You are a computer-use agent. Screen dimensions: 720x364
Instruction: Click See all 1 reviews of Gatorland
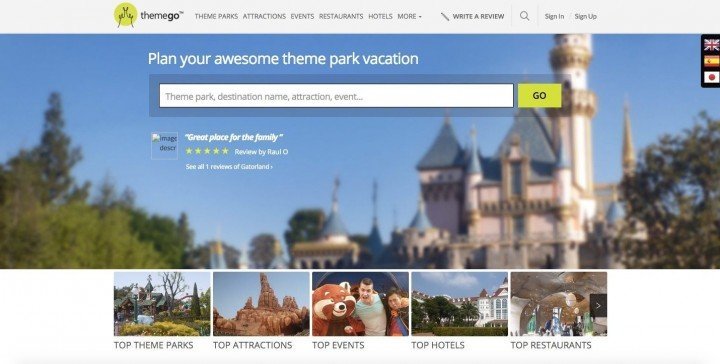pos(229,167)
